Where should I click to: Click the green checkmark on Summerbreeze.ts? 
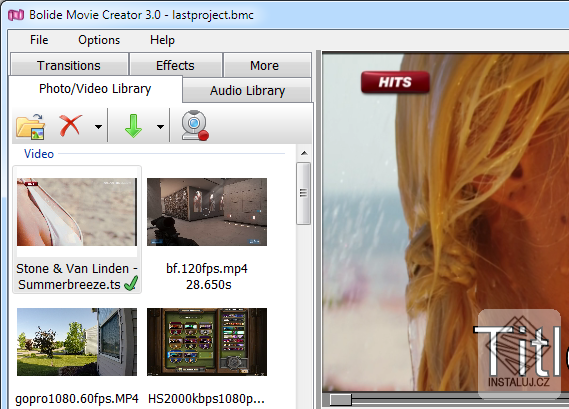pyautogui.click(x=131, y=284)
